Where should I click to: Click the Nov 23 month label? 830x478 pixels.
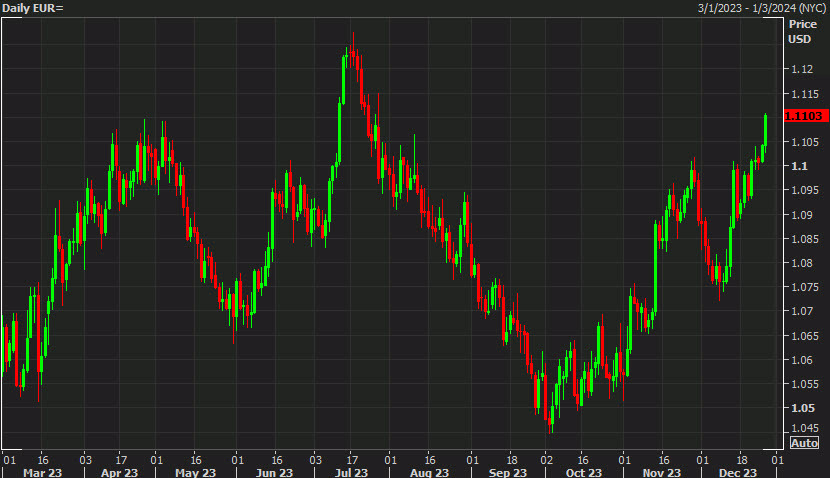pyautogui.click(x=662, y=472)
